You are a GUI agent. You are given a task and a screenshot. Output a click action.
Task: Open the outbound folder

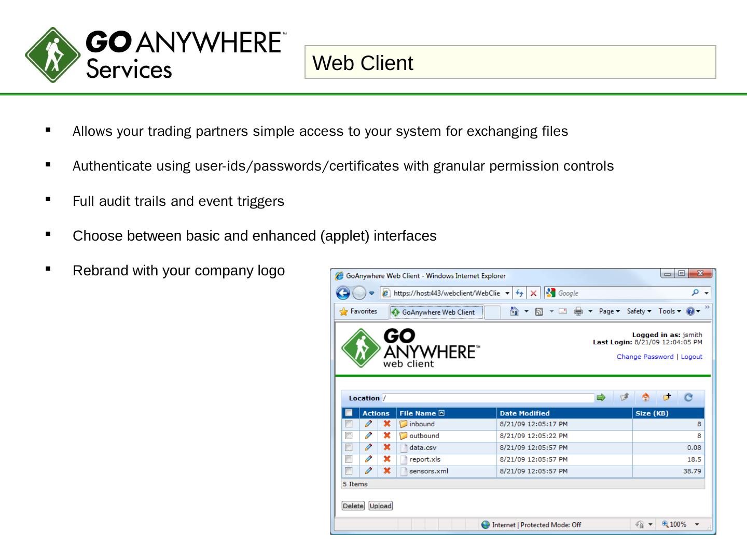[424, 436]
